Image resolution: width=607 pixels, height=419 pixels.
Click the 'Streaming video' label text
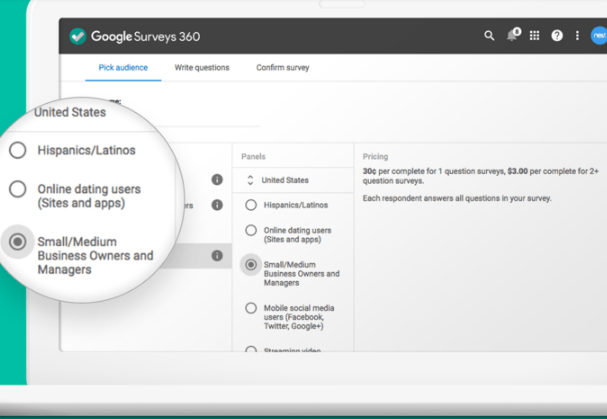[292, 350]
